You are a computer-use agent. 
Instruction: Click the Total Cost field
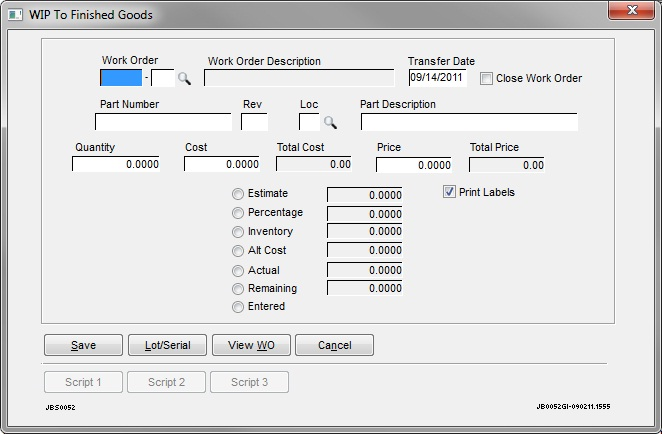tap(314, 164)
